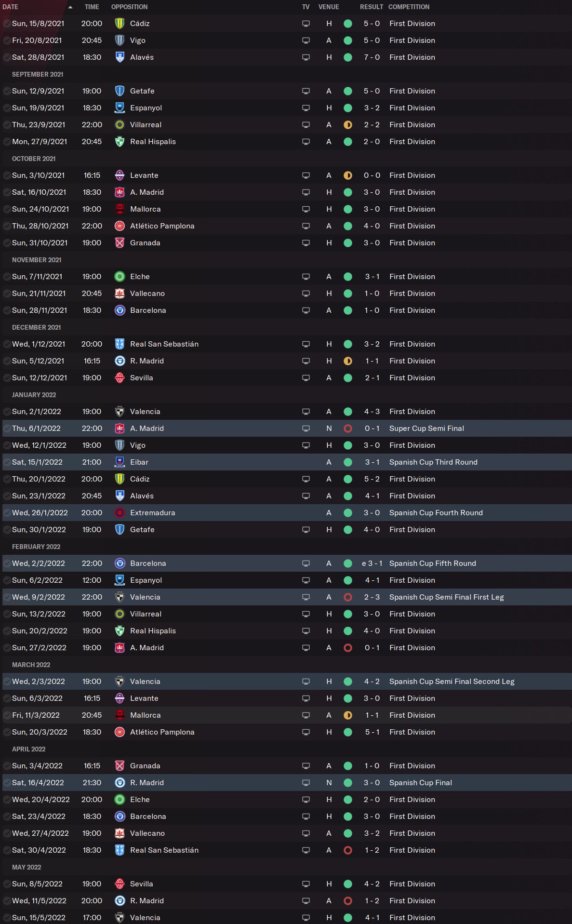Toggle the check mark beside Sun, 15/8/2021
572x924 pixels.
(x=7, y=24)
